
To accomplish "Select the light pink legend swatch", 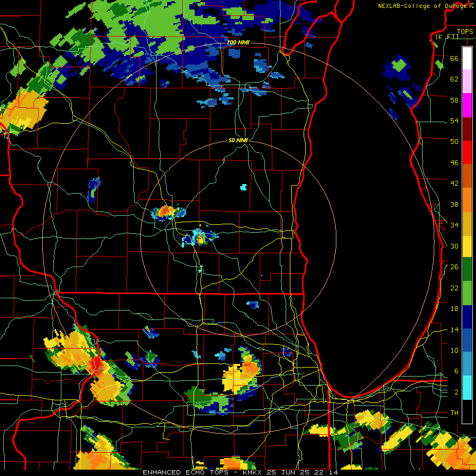I will pyautogui.click(x=467, y=81).
